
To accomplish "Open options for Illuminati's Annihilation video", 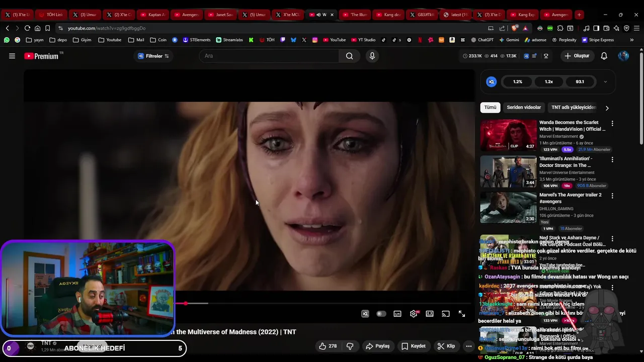I will click(612, 159).
